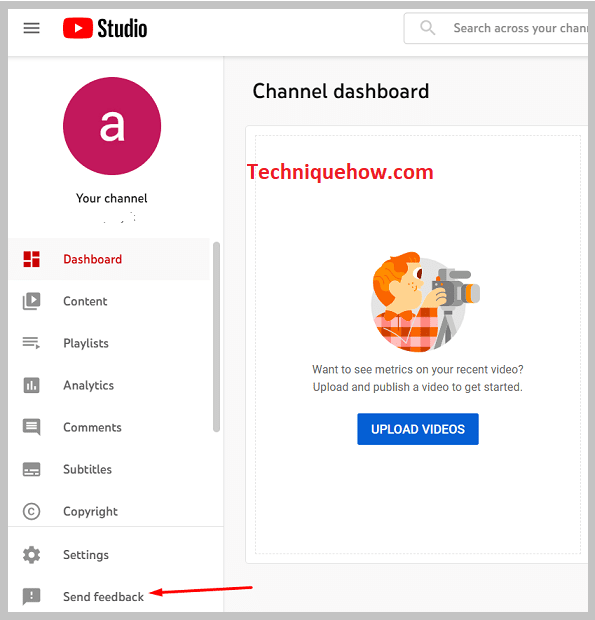Click the Comments speech bubble icon

(x=32, y=427)
